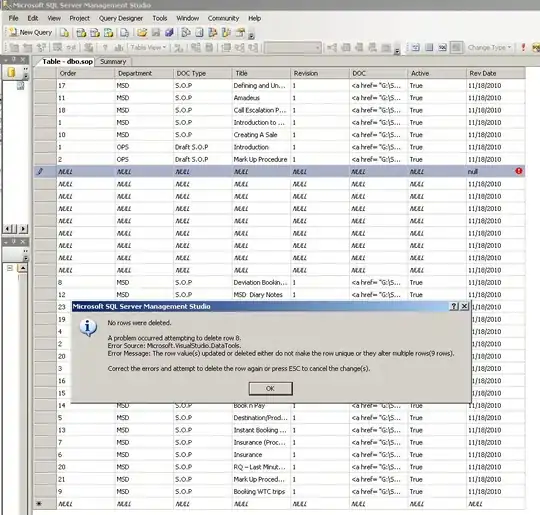
Task: Click the red error icon in the edited row
Action: 519,171
